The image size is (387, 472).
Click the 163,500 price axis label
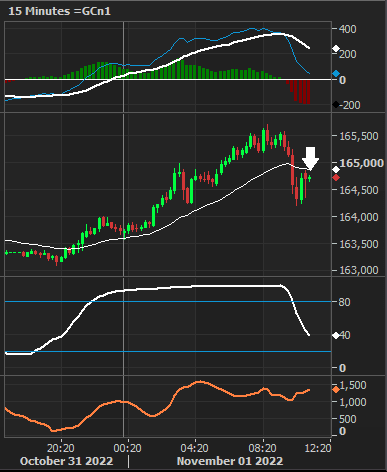(x=359, y=244)
